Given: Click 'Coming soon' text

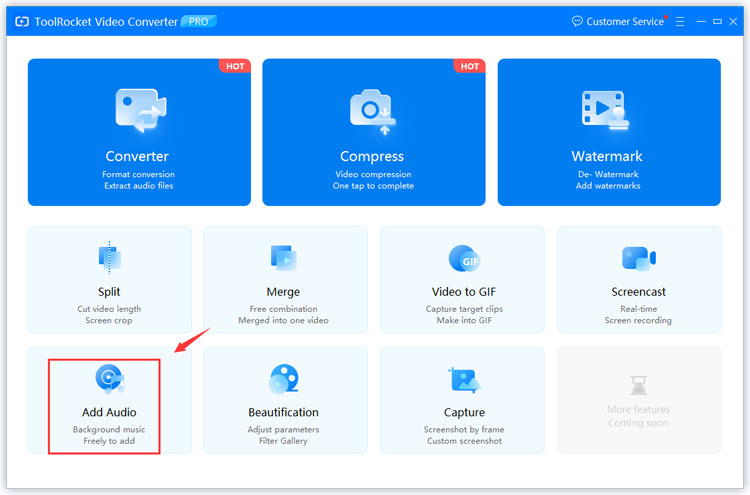Looking at the screenshot, I should (x=638, y=423).
